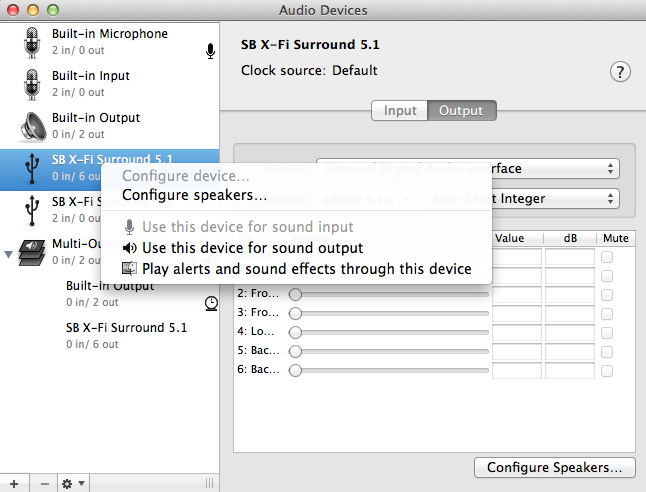
Task: Click the Built-in Input microphone icon
Action: pos(32,84)
